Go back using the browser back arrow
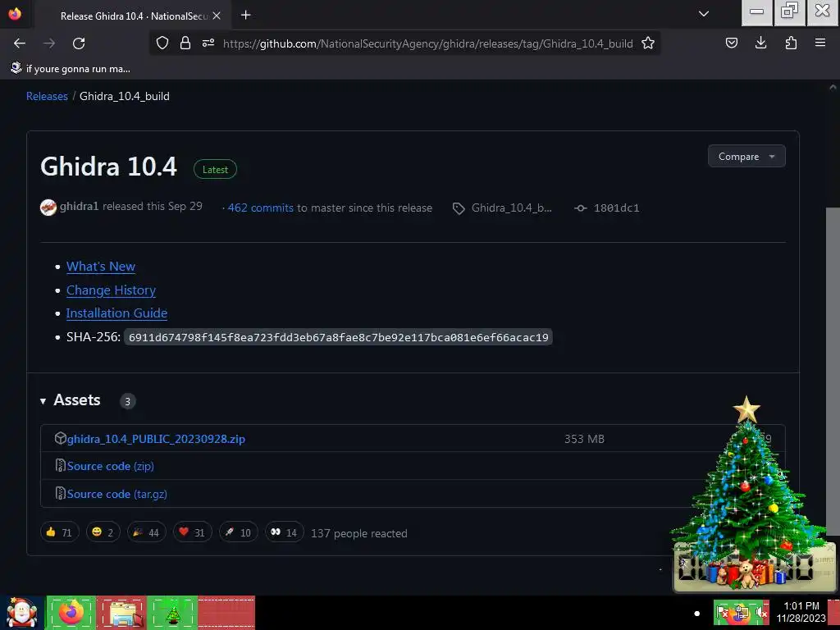Viewport: 840px width, 630px height. 20,43
